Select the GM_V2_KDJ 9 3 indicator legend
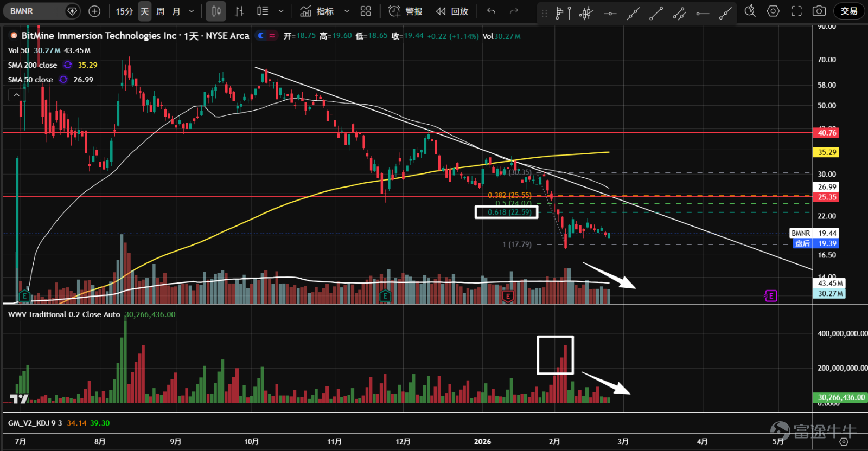 click(35, 423)
